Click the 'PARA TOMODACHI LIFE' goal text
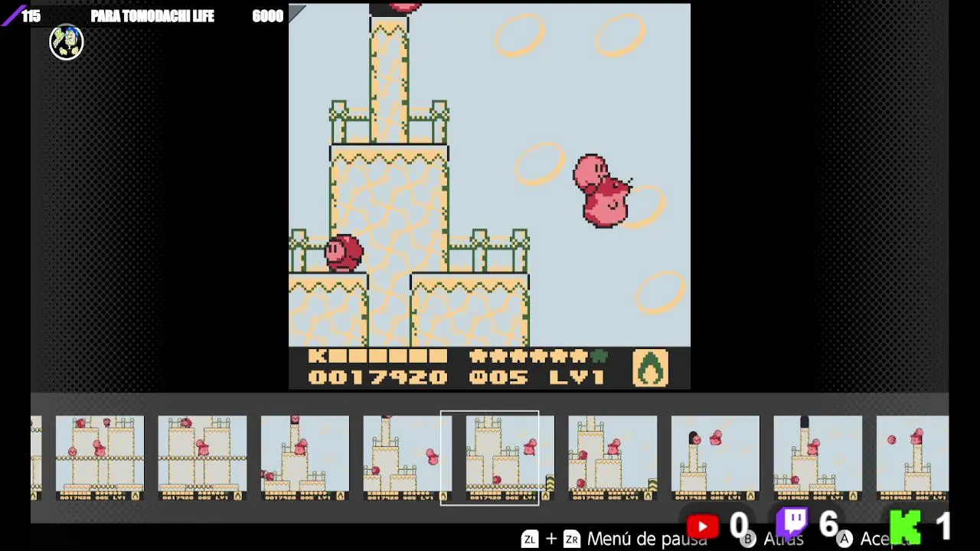 point(152,16)
